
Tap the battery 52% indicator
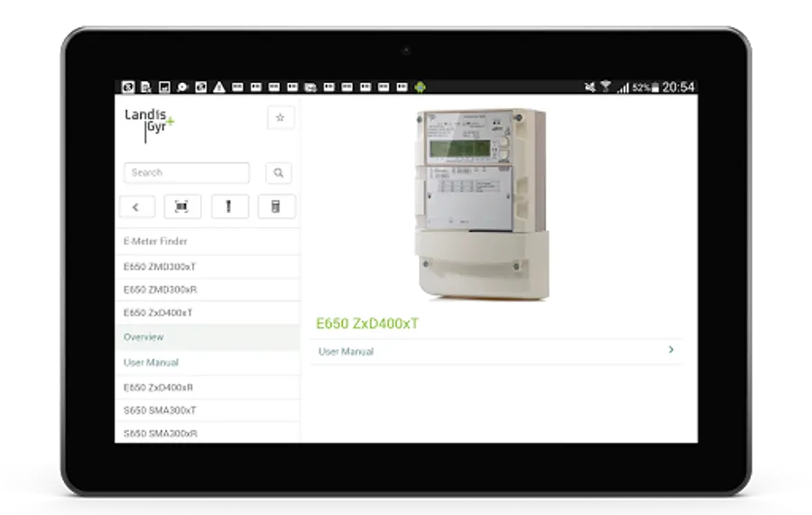[645, 87]
